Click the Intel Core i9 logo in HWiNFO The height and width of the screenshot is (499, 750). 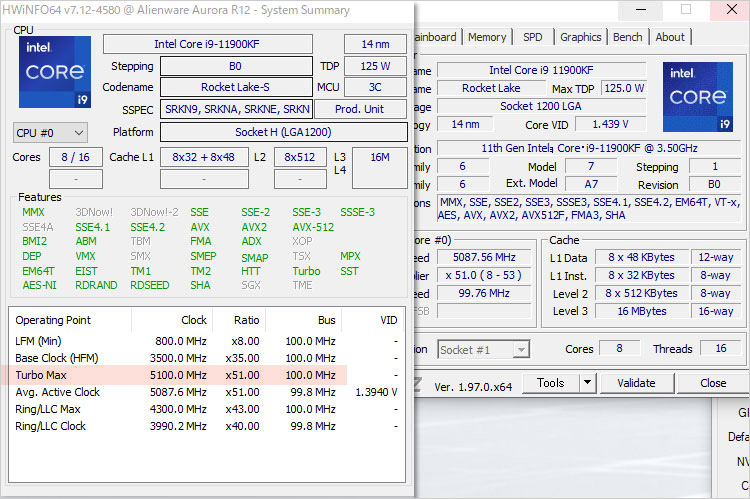(x=55, y=73)
